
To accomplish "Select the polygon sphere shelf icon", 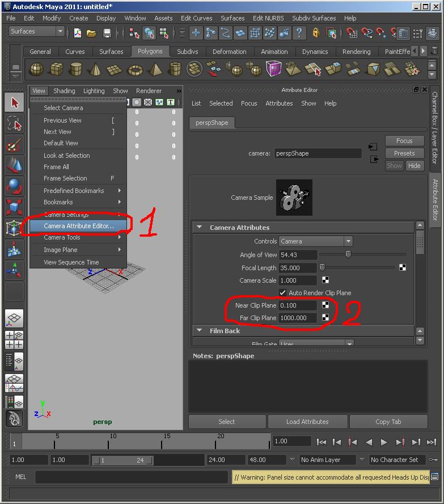I will [x=36, y=69].
